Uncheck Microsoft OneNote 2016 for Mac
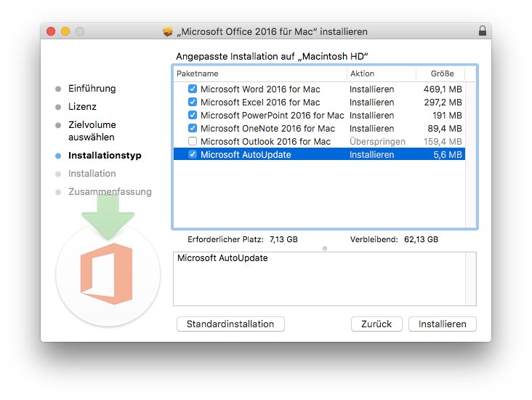This screenshot has height=400, width=532. point(193,128)
